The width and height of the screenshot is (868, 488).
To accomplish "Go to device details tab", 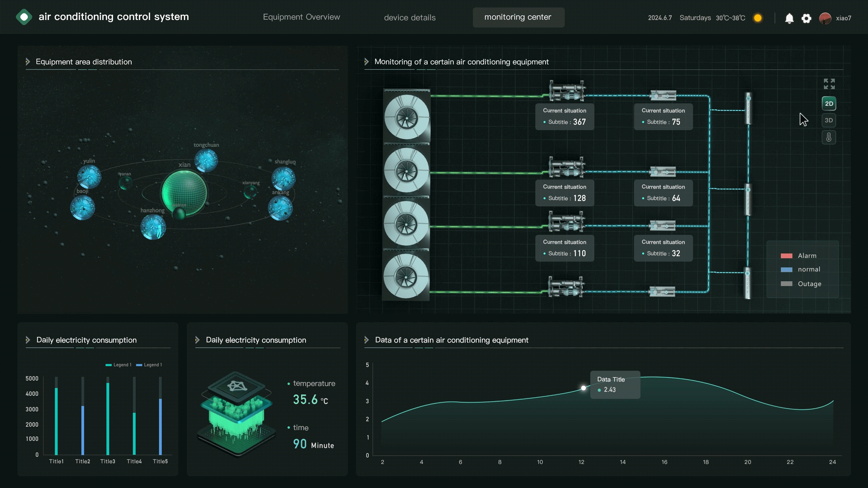I will 410,18.
